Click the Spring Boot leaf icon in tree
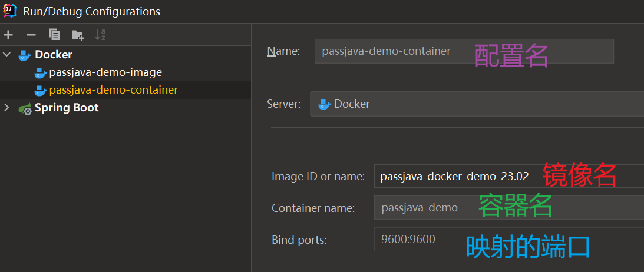 tap(25, 108)
